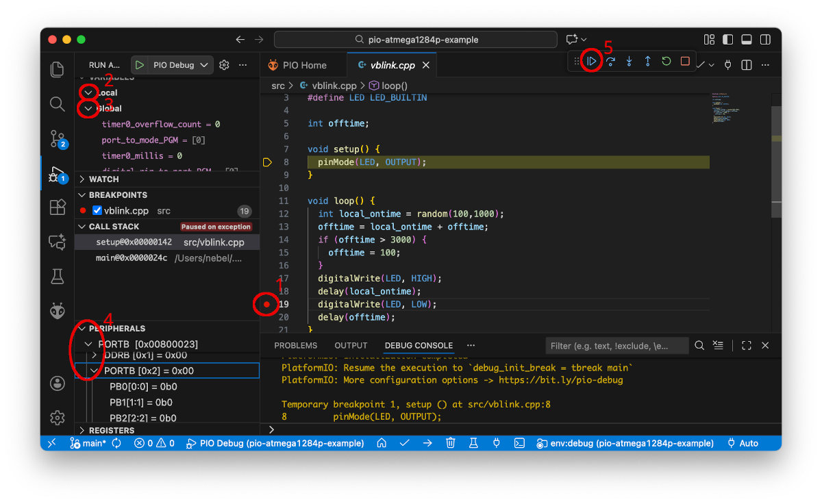Select DEBUG CONSOLE panel tab
The height and width of the screenshot is (504, 822).
pos(419,345)
